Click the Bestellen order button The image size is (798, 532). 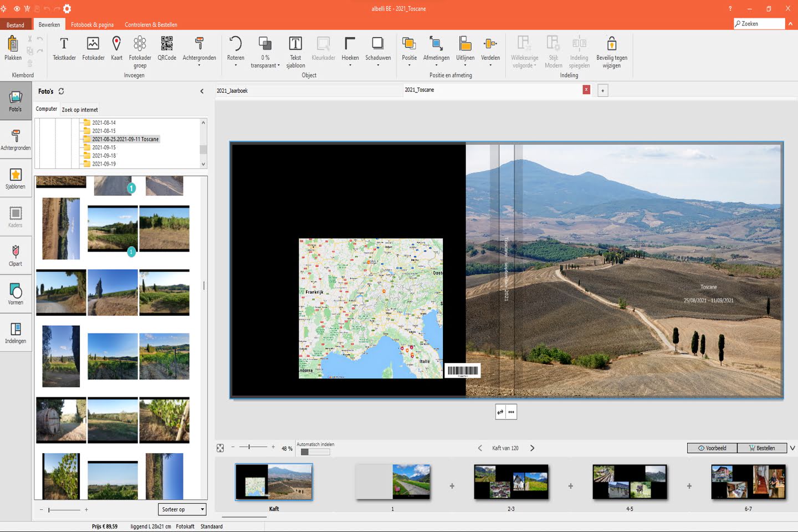tap(762, 448)
